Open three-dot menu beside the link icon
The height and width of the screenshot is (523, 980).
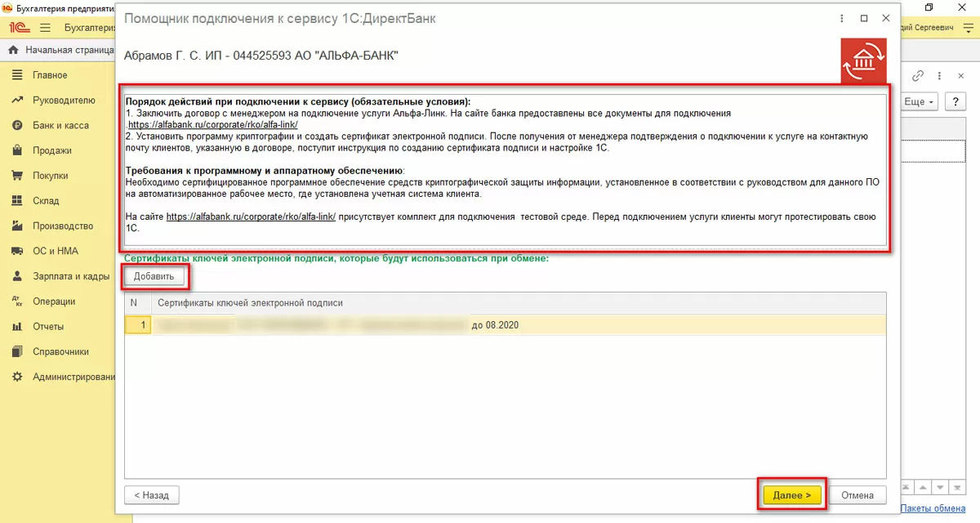940,75
